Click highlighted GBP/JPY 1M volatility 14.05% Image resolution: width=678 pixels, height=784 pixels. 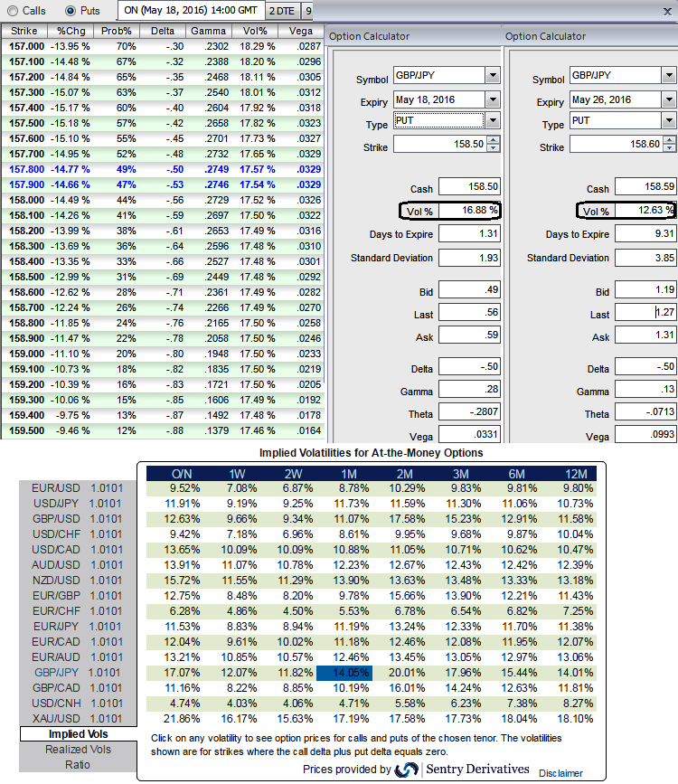pyautogui.click(x=344, y=673)
